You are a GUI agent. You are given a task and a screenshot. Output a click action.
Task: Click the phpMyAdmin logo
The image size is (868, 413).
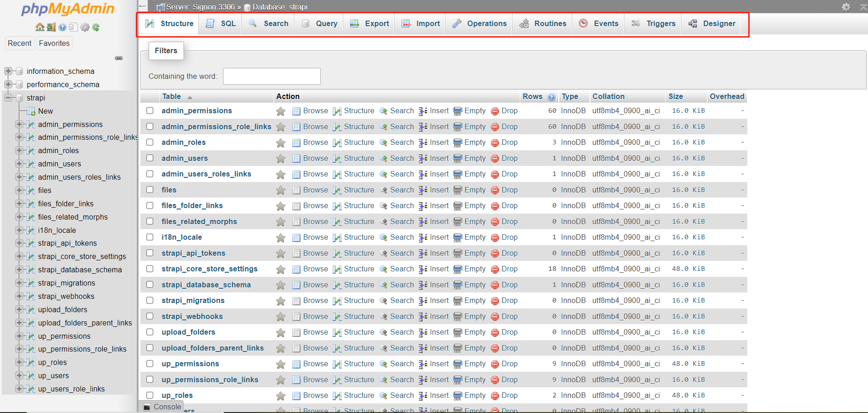click(68, 9)
